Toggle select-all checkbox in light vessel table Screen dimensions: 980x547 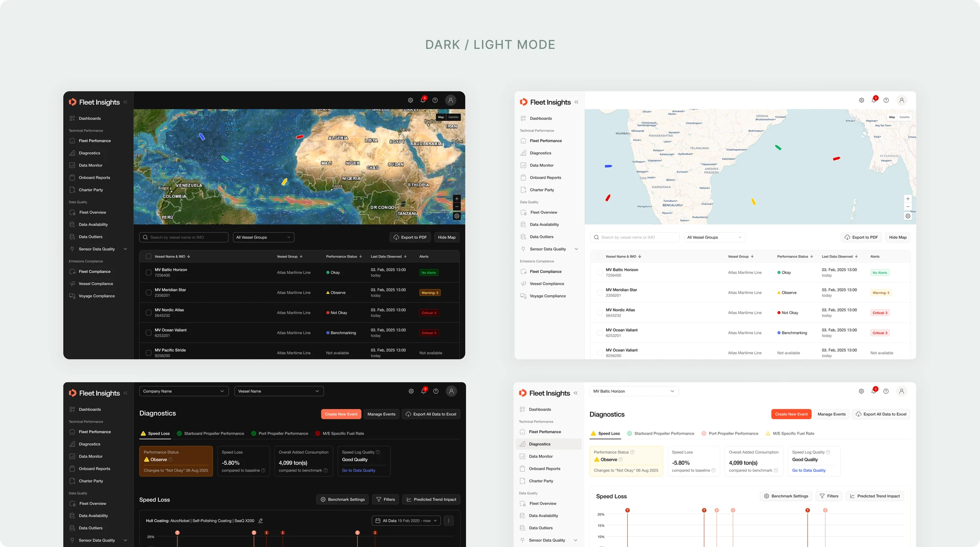[x=600, y=257]
